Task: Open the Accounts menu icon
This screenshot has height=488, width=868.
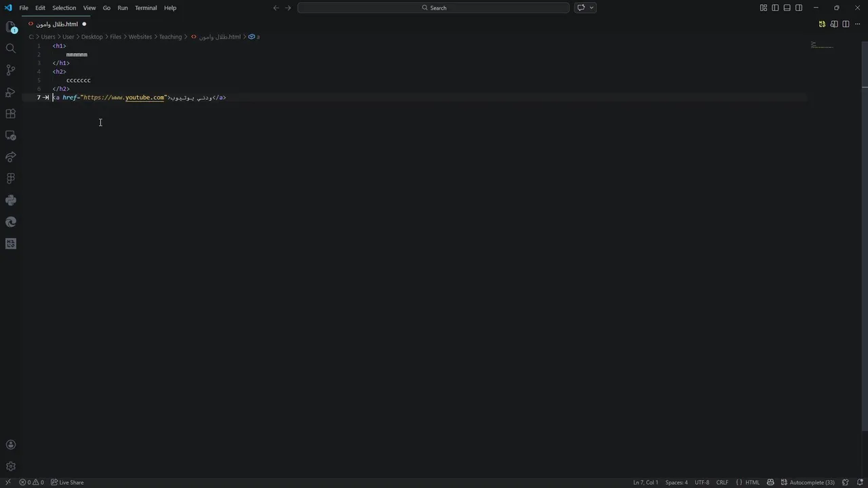Action: 11,445
